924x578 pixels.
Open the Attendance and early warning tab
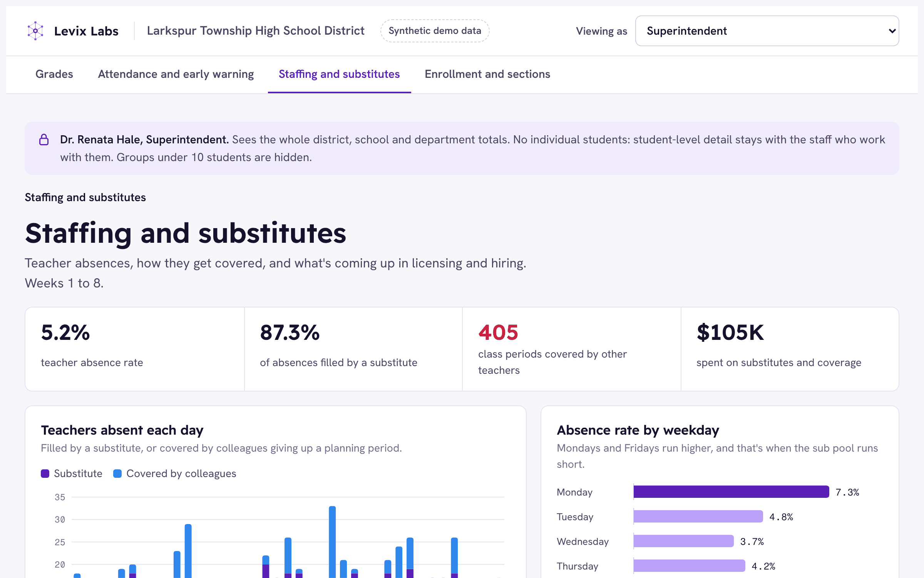coord(176,74)
